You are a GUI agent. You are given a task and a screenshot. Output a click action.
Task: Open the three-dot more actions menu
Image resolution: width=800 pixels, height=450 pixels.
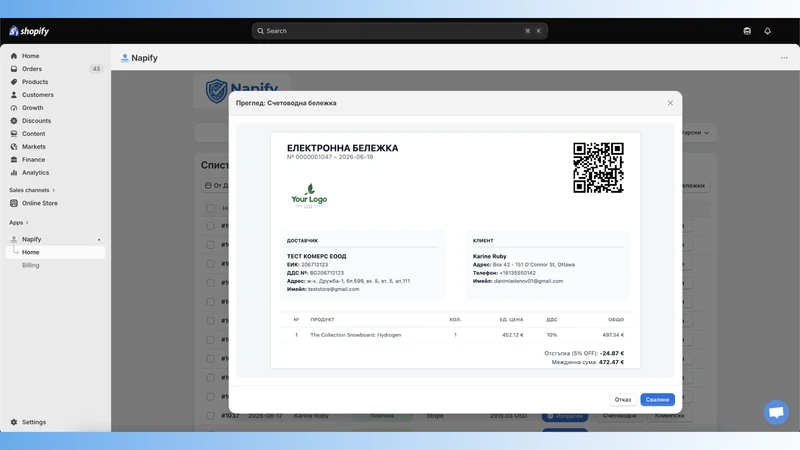click(x=784, y=58)
